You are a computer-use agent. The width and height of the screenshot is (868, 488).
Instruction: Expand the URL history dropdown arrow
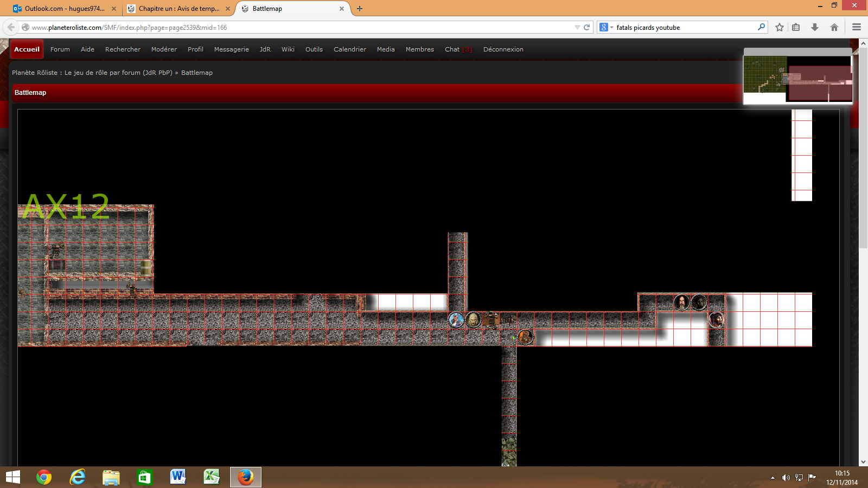[x=577, y=27]
